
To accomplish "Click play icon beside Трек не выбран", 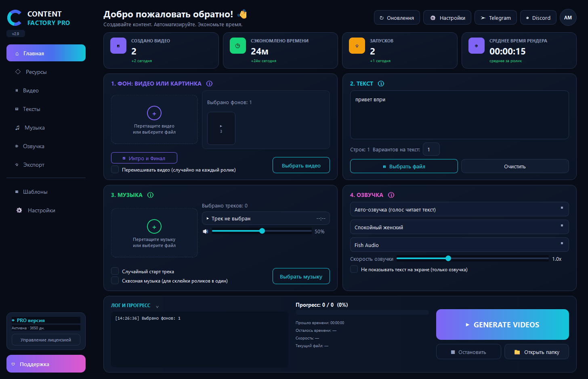I will point(208,218).
